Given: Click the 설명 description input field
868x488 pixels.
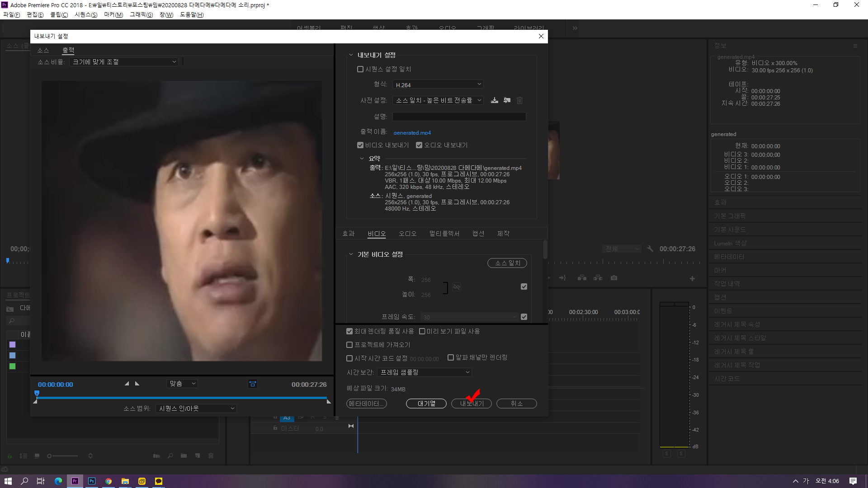Looking at the screenshot, I should click(459, 117).
